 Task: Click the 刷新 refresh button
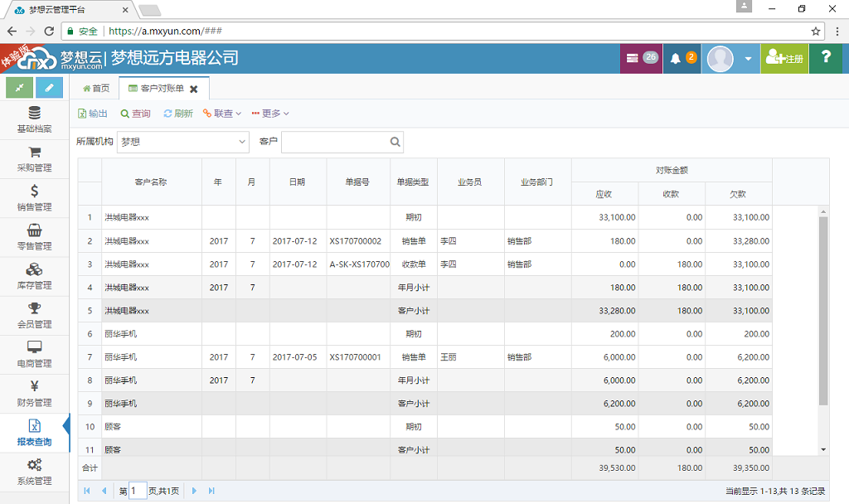tap(178, 113)
